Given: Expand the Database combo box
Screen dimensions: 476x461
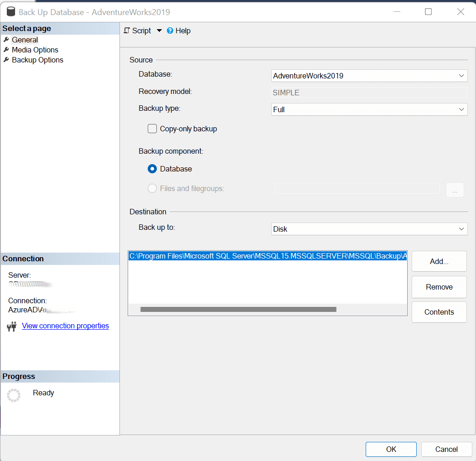Looking at the screenshot, I should [461, 76].
